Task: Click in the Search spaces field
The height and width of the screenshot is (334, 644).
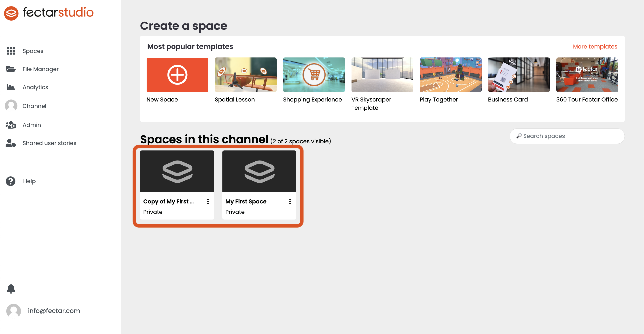Action: pyautogui.click(x=567, y=136)
